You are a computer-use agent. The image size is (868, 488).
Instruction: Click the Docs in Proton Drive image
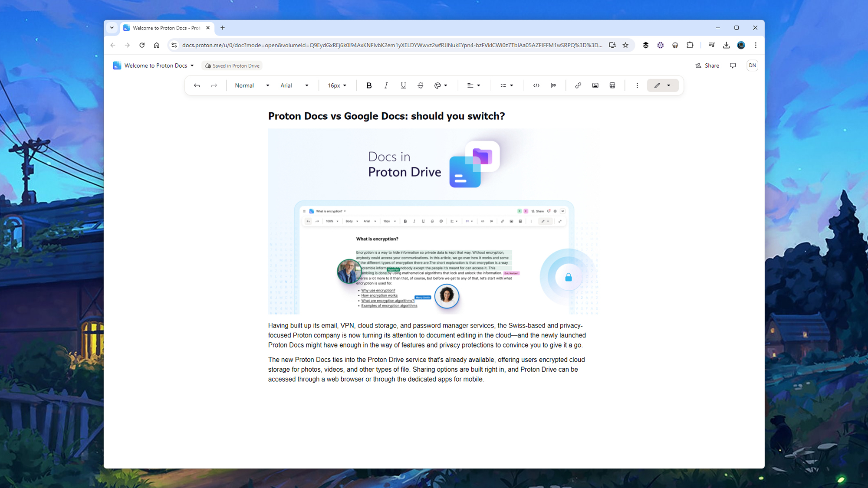coord(434,221)
